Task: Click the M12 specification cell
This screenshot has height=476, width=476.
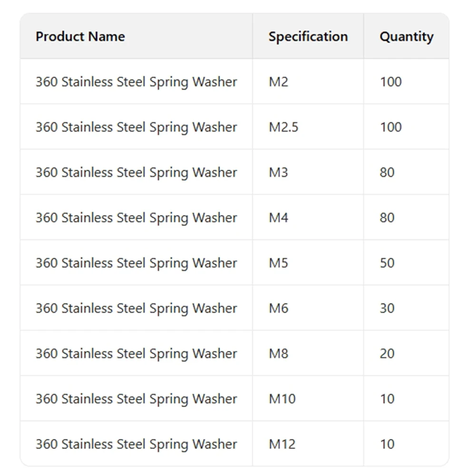Action: click(282, 444)
